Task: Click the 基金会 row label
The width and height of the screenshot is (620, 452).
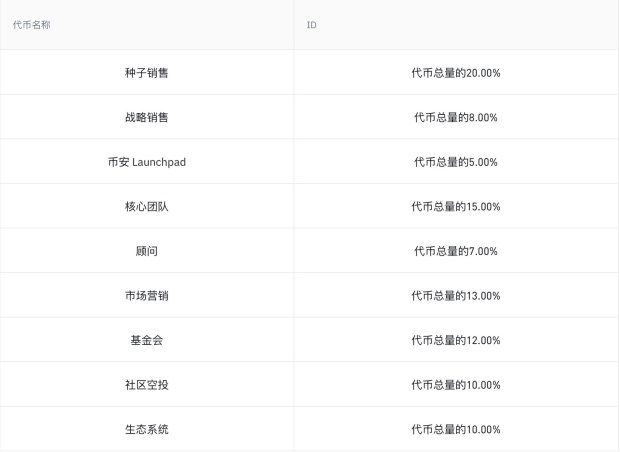Action: point(147,340)
